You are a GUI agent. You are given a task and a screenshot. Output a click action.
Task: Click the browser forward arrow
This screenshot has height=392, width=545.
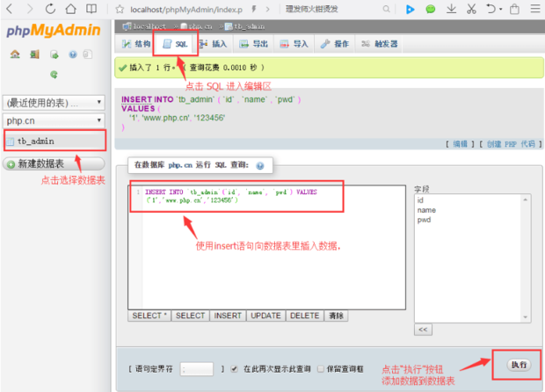[x=30, y=9]
